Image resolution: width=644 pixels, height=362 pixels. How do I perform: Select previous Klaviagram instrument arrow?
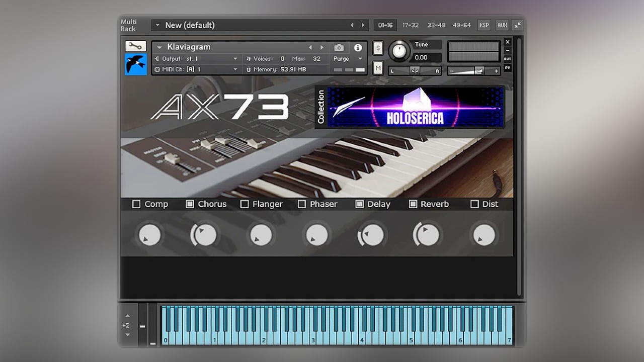tap(310, 47)
